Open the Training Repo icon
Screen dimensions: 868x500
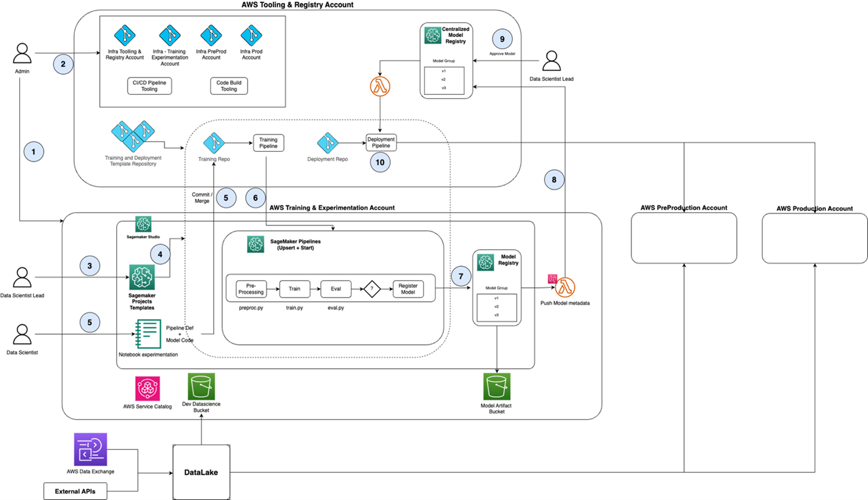pos(212,143)
